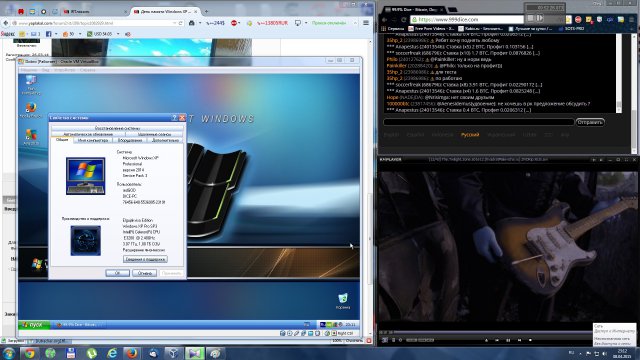Expand dropdown next to the 30 counter

point(80,34)
